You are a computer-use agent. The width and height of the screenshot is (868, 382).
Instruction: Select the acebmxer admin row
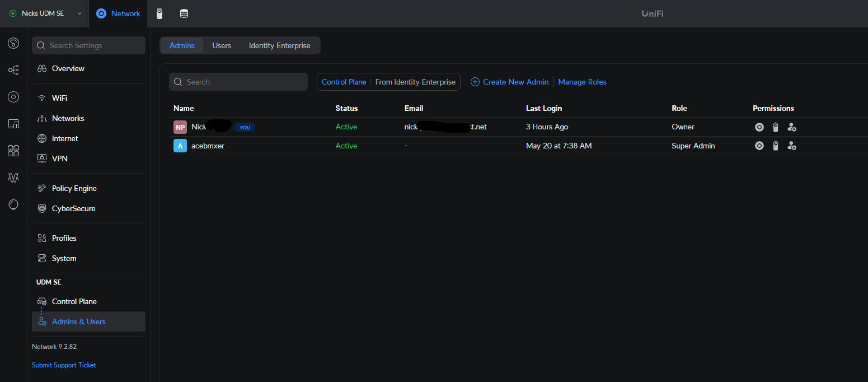pyautogui.click(x=208, y=146)
